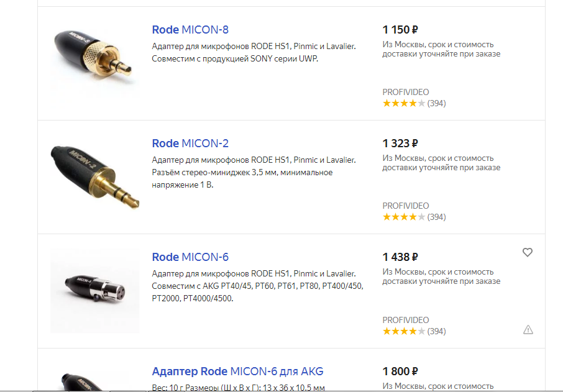Open the Rode MICON-2 product link
The height and width of the screenshot is (392, 563).
click(x=190, y=144)
